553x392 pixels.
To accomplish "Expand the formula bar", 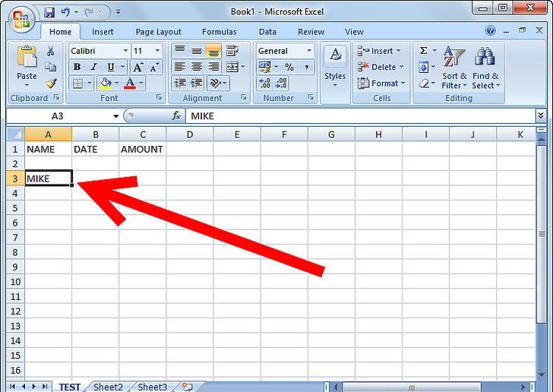I will coord(541,115).
